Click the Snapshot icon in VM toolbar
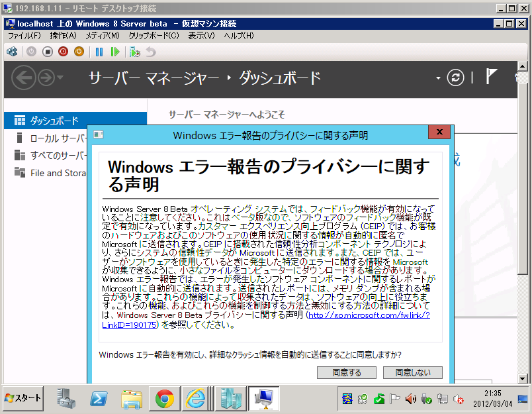Screen dimensions: 532x414 [135, 51]
